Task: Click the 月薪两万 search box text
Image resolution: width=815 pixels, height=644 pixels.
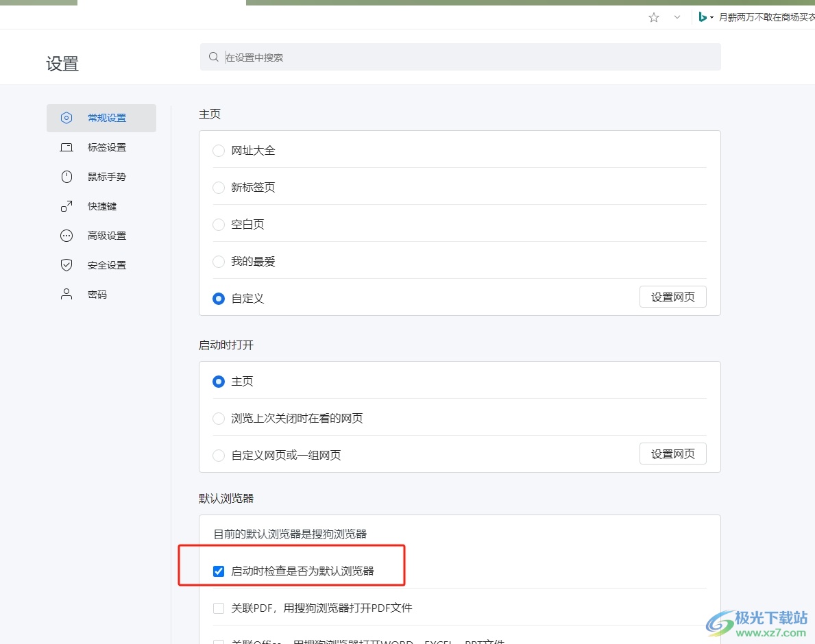Action: pyautogui.click(x=766, y=18)
